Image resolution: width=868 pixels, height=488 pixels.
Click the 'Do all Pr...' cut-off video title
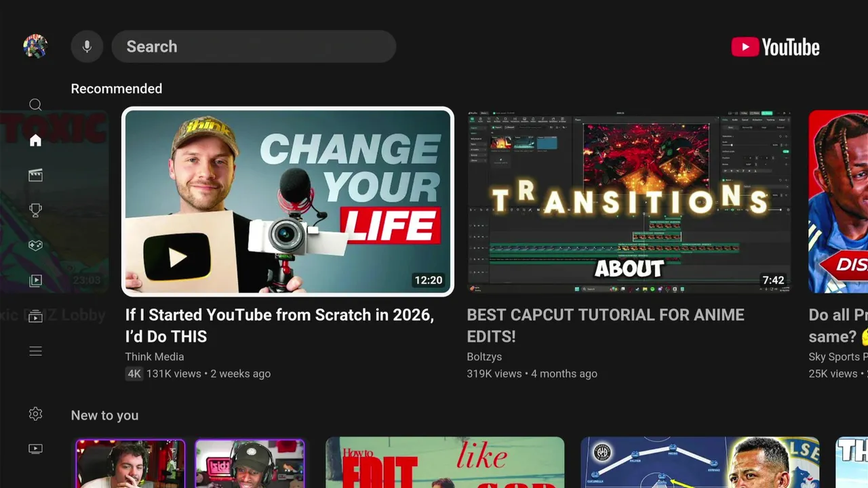(x=838, y=325)
